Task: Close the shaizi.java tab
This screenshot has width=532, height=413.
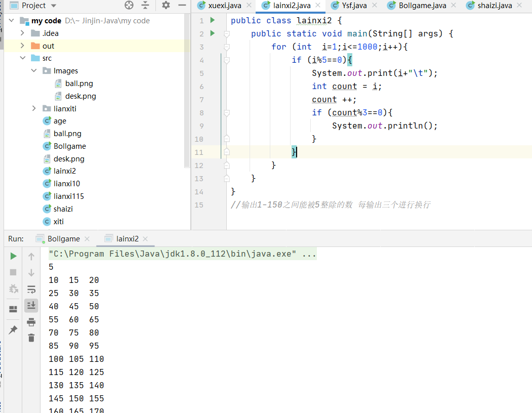Action: [519, 5]
